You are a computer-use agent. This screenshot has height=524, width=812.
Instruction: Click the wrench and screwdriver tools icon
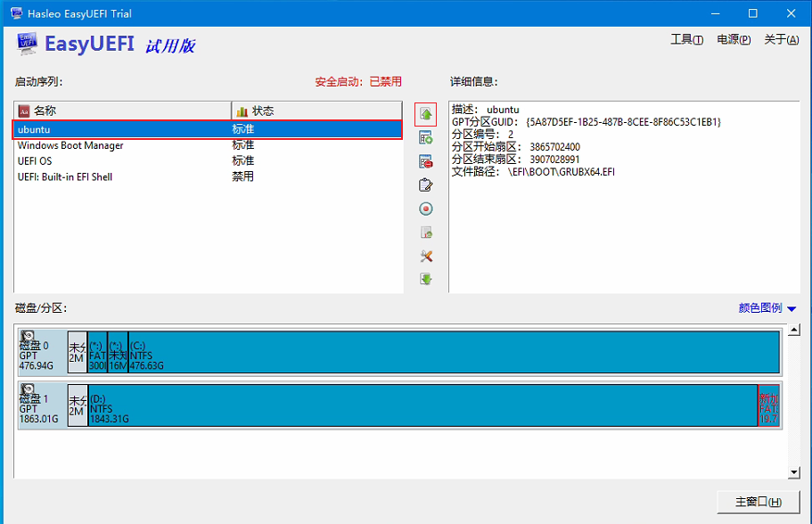[x=426, y=256]
